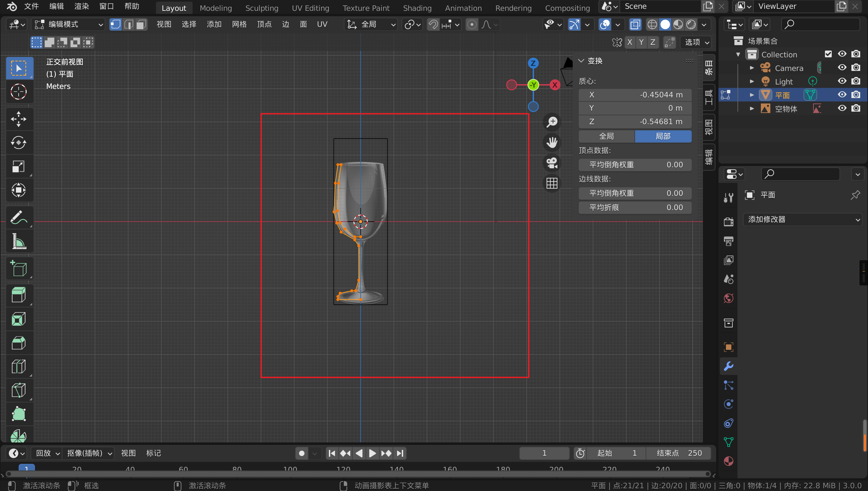Toggle camera view icon in viewport
Screen dimensions: 868x491
pyautogui.click(x=552, y=163)
